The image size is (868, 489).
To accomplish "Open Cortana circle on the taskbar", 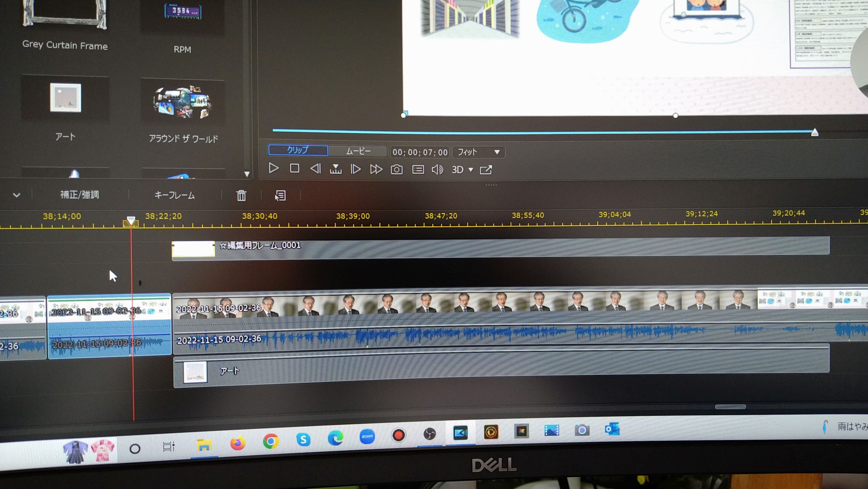I will pyautogui.click(x=135, y=449).
